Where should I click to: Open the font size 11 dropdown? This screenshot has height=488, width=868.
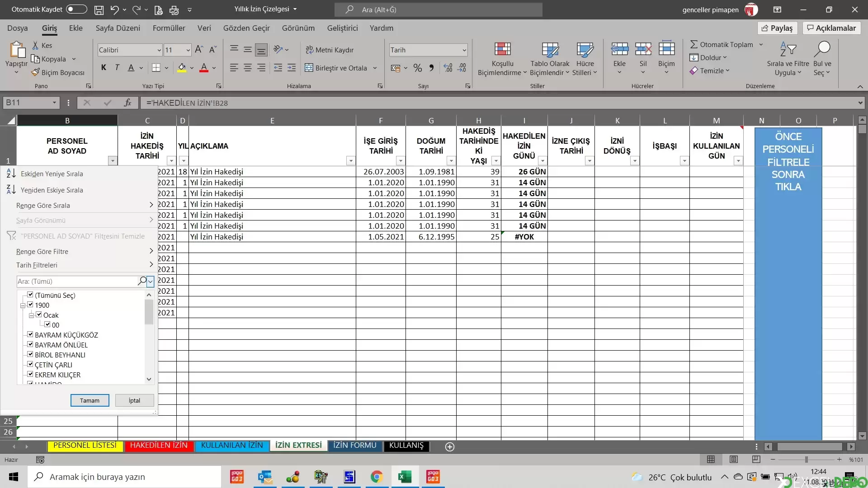(188, 50)
